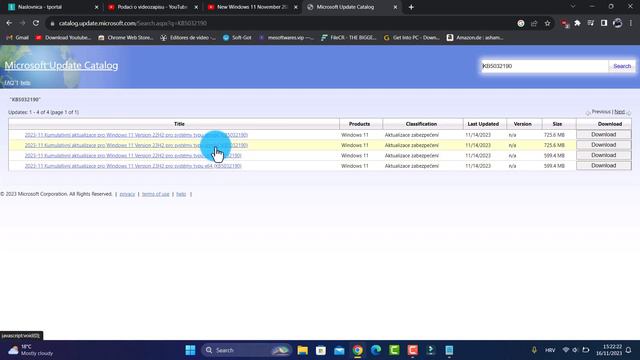Switch to Podaci o videozapisu YouTube tab
640x360 pixels.
[153, 7]
